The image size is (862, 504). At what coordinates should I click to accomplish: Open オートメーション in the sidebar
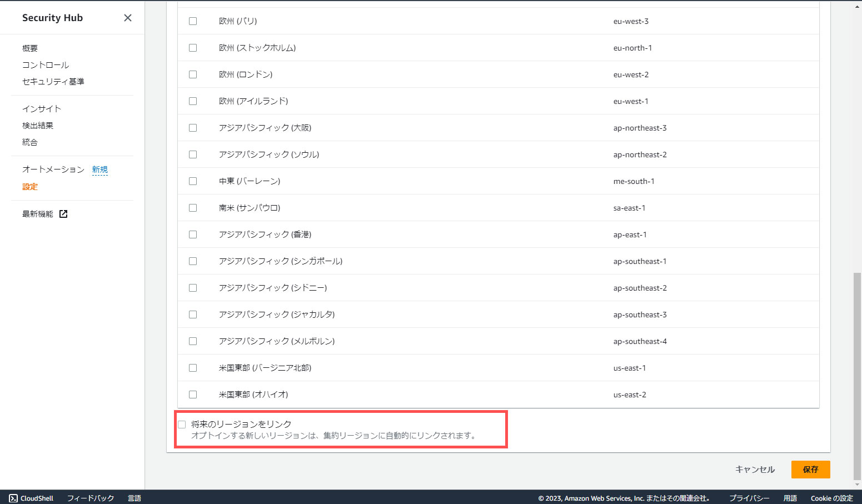(53, 169)
